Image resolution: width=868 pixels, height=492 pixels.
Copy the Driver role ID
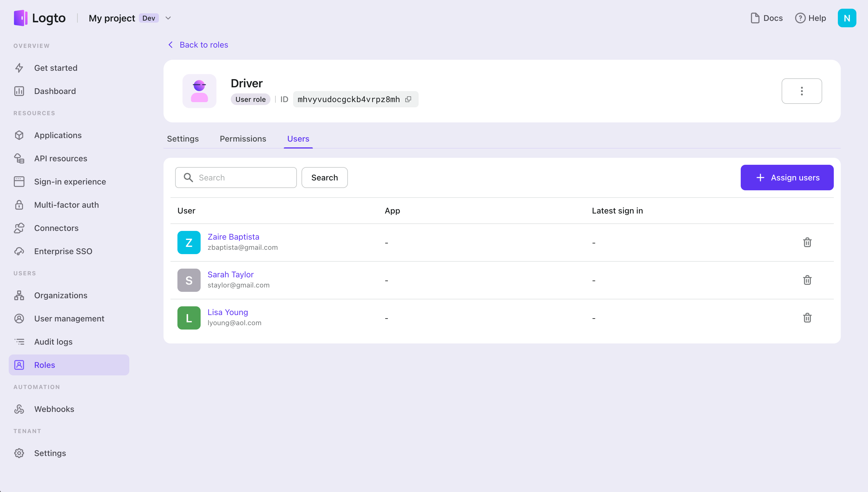click(408, 99)
